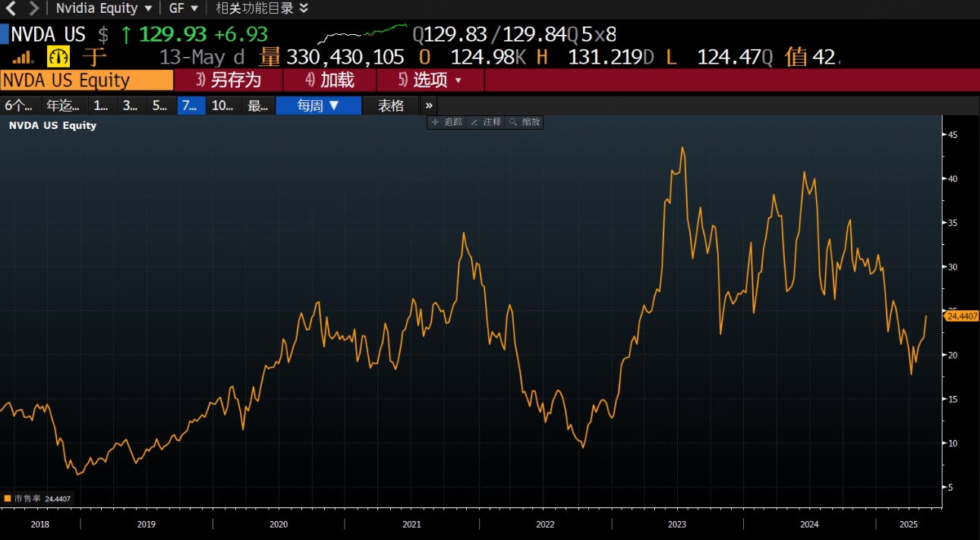Click the forward navigation arrow
Image resolution: width=980 pixels, height=540 pixels.
click(33, 8)
